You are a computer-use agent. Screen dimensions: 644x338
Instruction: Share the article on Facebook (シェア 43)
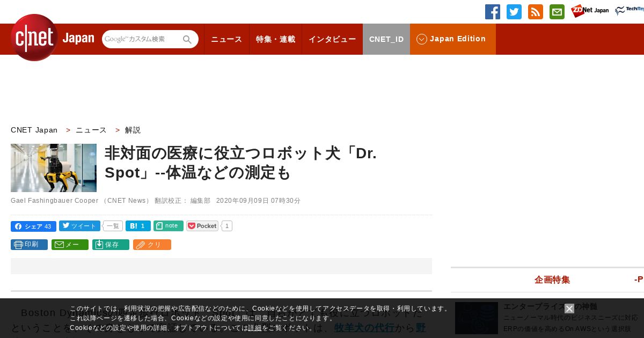[x=33, y=226]
